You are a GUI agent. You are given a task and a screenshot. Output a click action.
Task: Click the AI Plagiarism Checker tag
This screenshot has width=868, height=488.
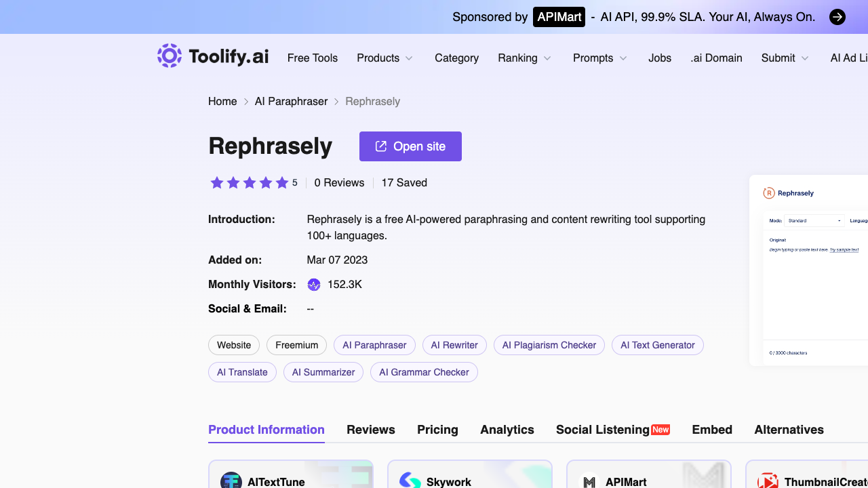(549, 345)
